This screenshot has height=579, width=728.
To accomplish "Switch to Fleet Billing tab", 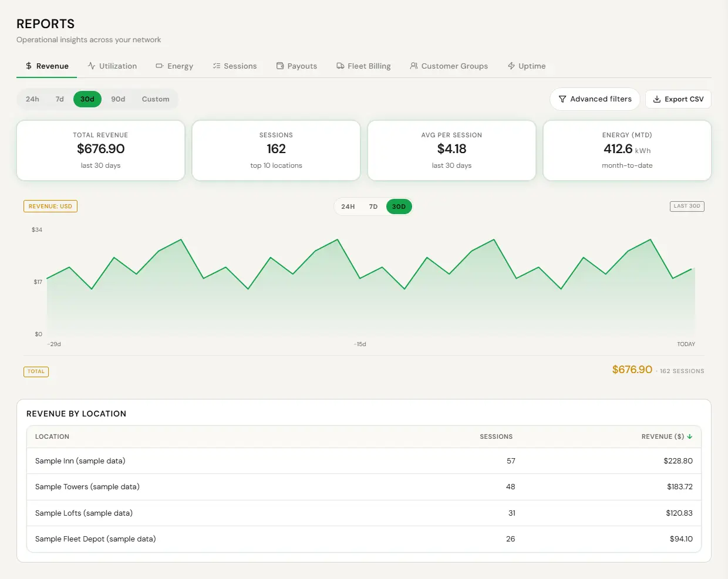I will (x=363, y=66).
